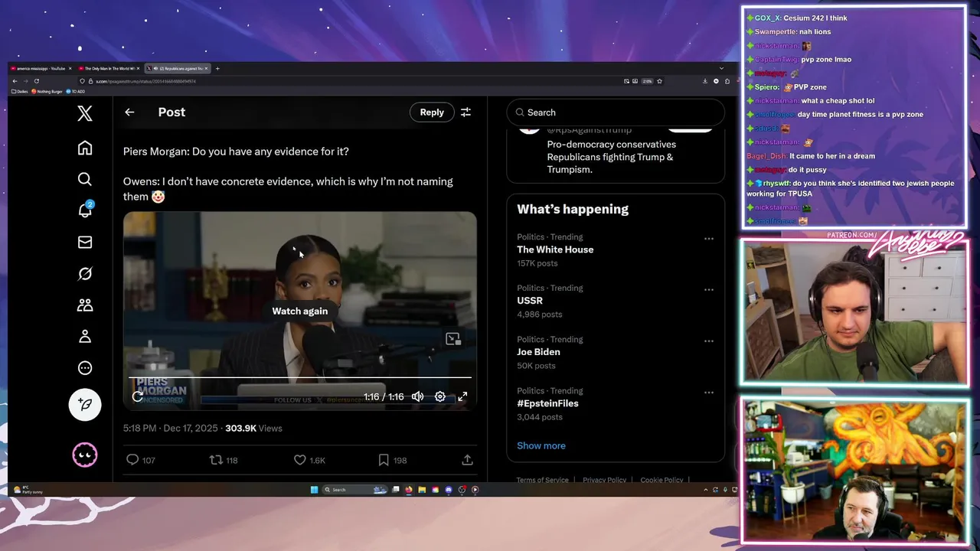Like the post with the 1.6K heart
Viewport: 980px width, 551px height.
309,460
